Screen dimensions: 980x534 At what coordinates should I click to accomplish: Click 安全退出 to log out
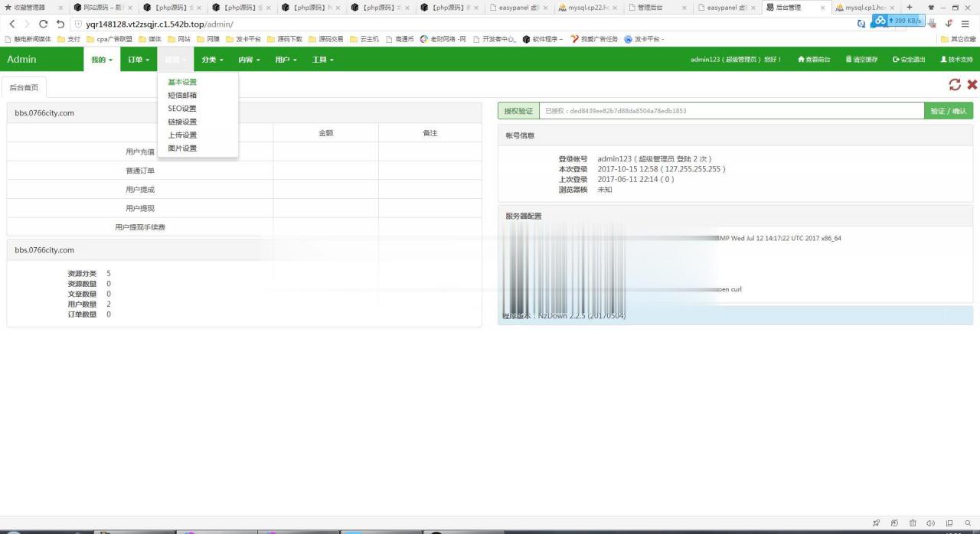pos(909,59)
